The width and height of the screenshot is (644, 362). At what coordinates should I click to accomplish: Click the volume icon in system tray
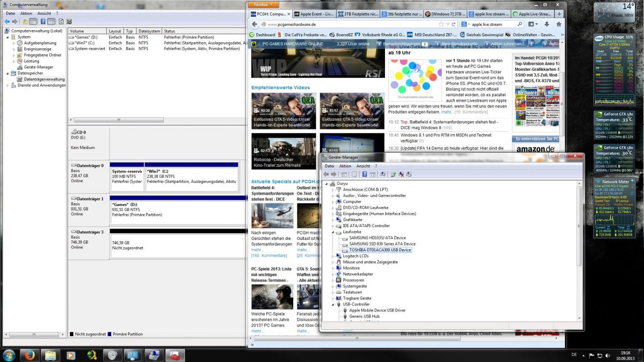tap(608, 356)
